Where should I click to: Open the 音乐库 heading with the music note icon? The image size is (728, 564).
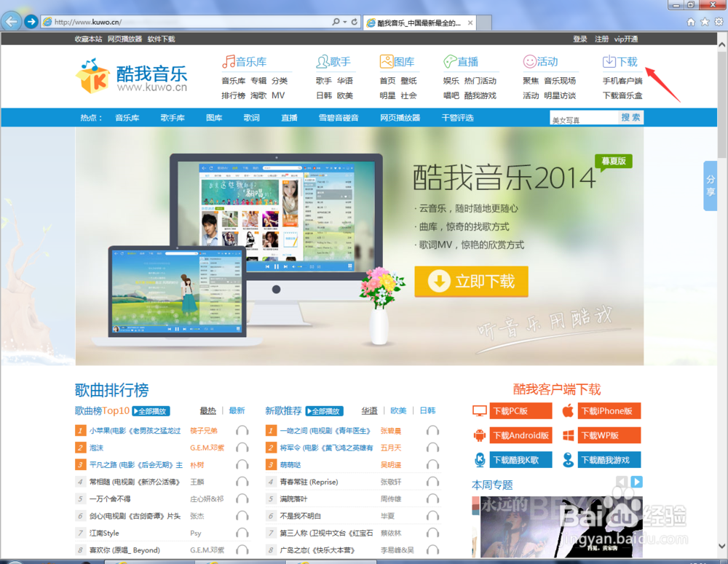[244, 61]
